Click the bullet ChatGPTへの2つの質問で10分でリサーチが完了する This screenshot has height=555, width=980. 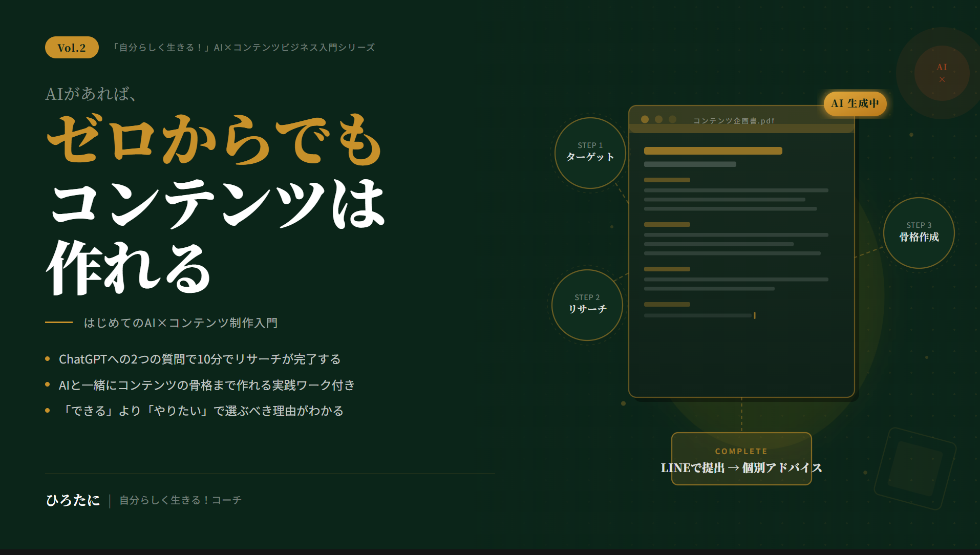(x=200, y=359)
